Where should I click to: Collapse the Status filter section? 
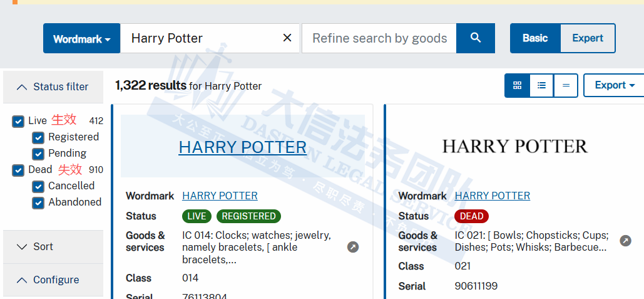click(x=53, y=87)
